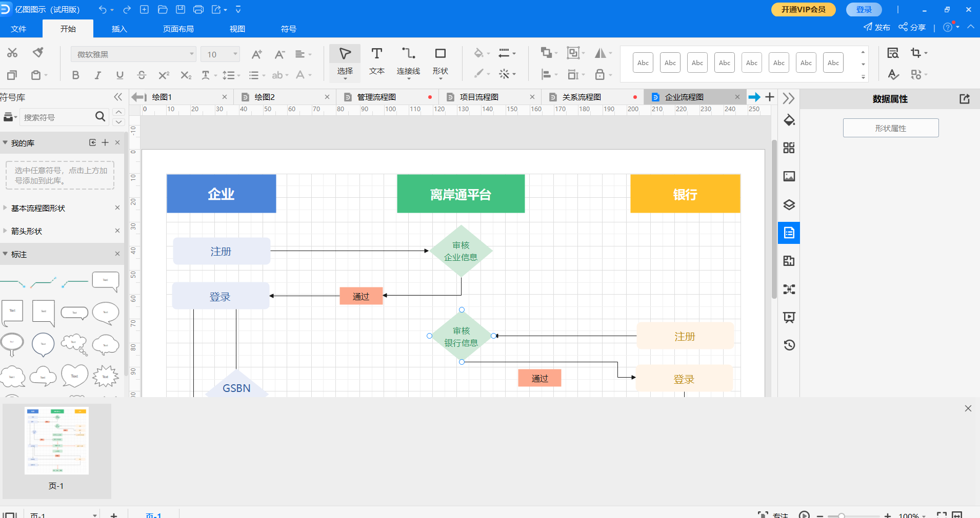Screen dimensions: 980x518
Task: Switch to the 管理流程图 document tab
Action: click(x=376, y=97)
